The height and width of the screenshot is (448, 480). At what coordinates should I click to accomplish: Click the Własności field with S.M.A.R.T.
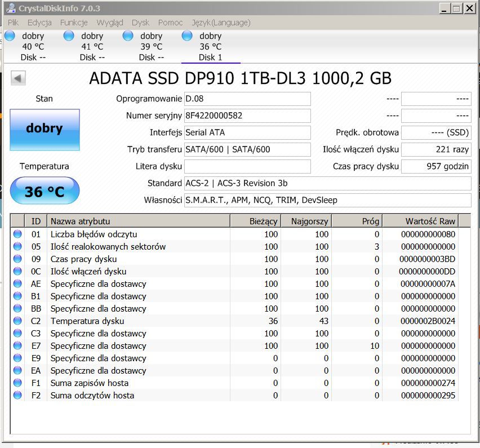pos(327,200)
